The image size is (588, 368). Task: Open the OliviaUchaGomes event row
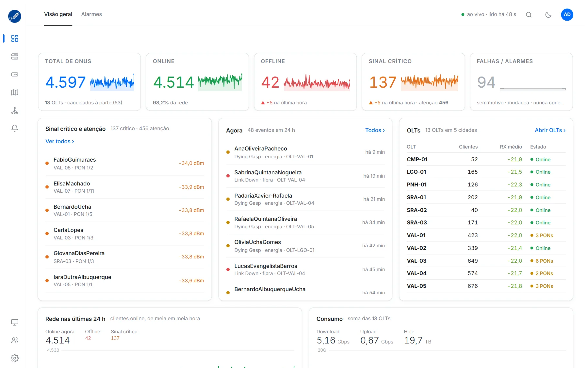coord(305,246)
